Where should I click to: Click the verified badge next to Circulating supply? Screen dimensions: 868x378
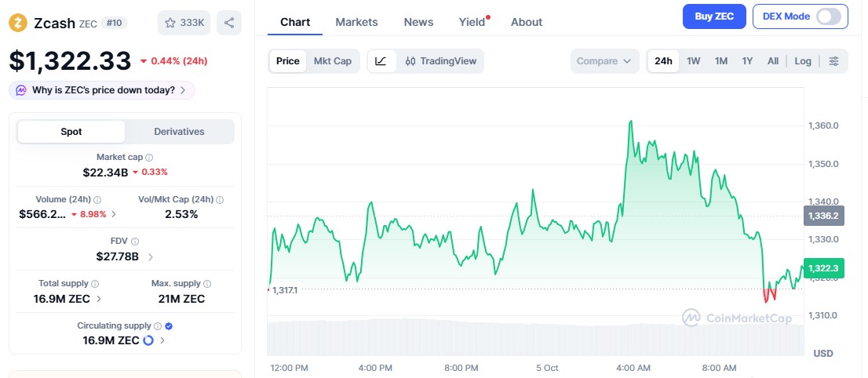(169, 326)
